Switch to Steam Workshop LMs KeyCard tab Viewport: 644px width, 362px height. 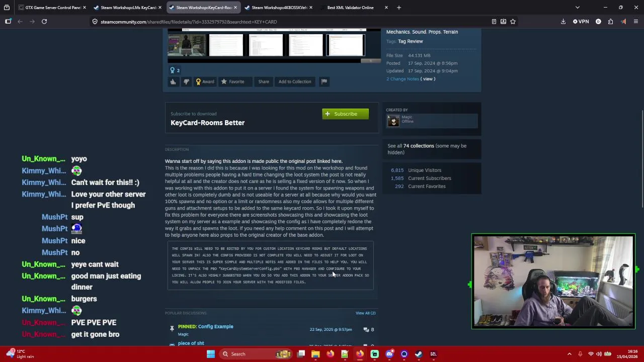click(128, 8)
